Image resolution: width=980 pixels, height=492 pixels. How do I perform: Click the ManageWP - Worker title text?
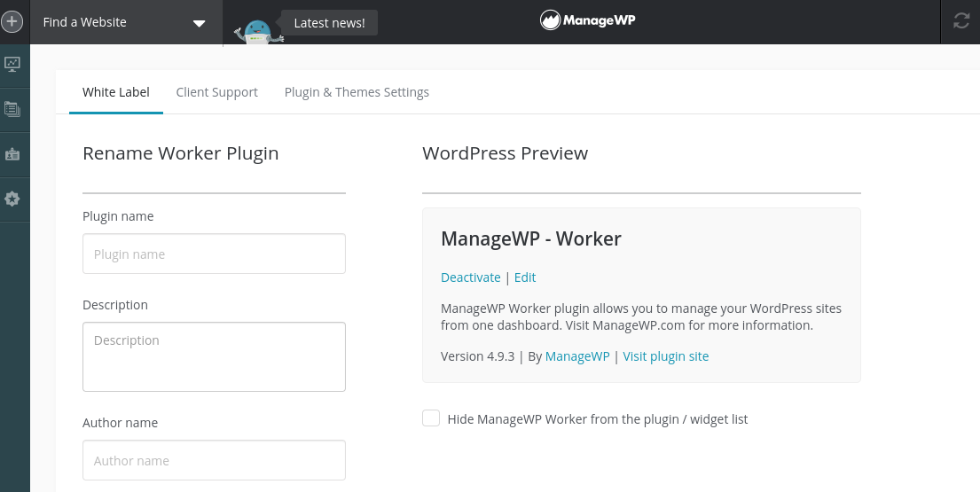pos(531,238)
